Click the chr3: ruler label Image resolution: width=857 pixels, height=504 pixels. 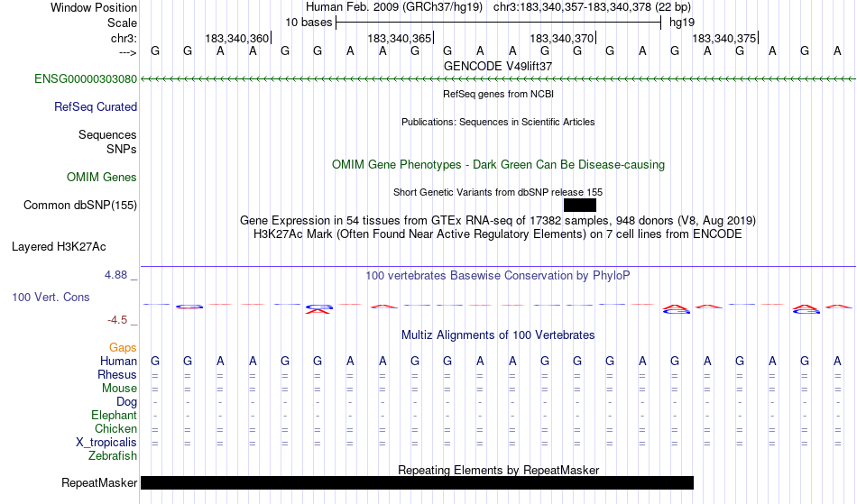click(x=124, y=38)
